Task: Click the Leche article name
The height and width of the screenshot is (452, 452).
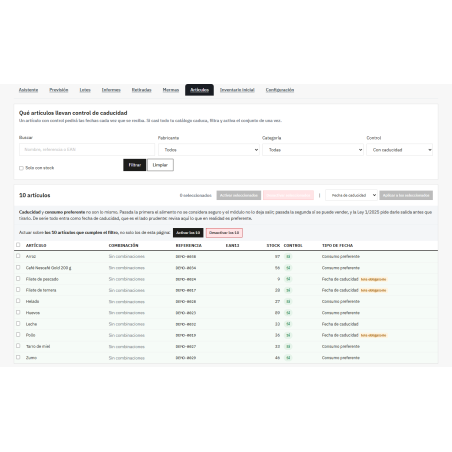Action: (31, 324)
